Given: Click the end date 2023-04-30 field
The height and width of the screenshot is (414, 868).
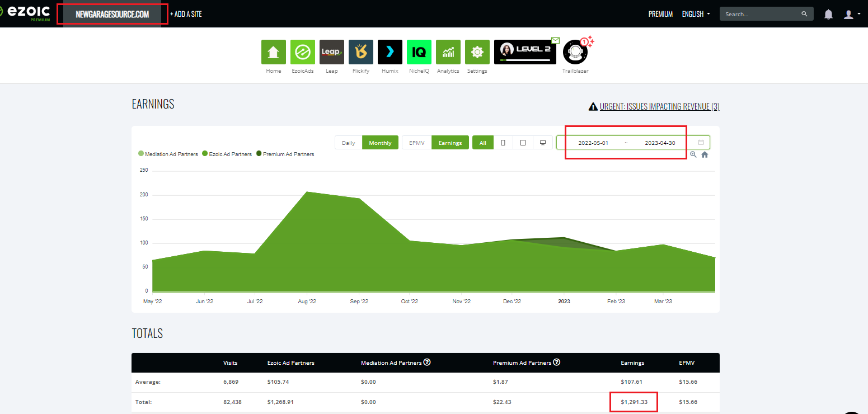Looking at the screenshot, I should click(660, 143).
